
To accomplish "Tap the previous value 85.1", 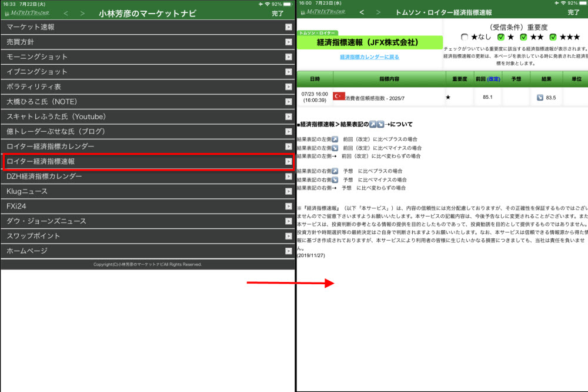I will 487,97.
